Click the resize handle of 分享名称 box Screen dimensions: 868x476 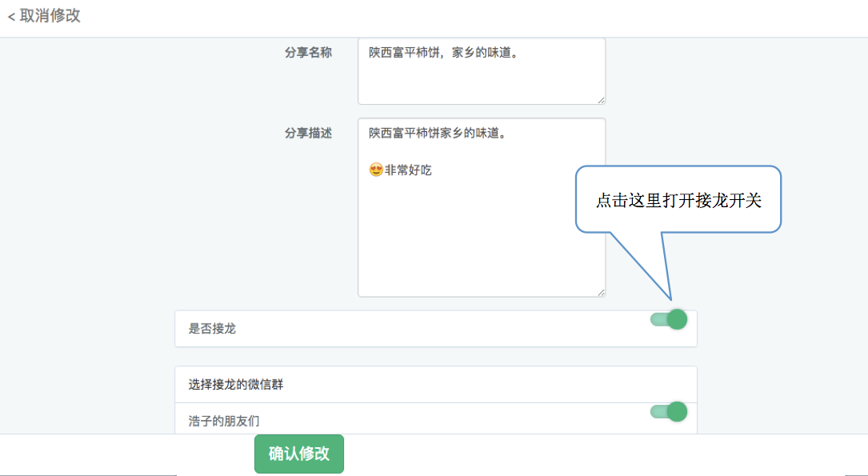(601, 99)
